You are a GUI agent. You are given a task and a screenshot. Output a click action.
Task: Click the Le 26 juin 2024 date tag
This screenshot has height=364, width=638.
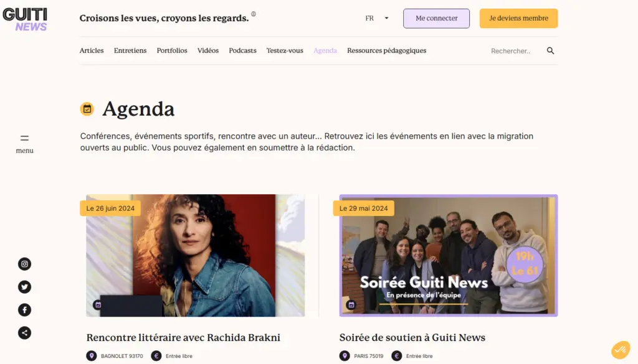[x=110, y=208]
